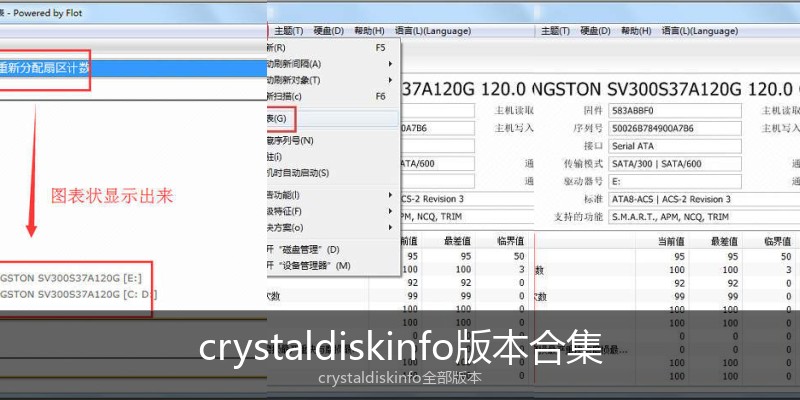Screen dimensions: 800x400
Task: Choose the rescan (c) F6 menu entry
Action: point(333,96)
